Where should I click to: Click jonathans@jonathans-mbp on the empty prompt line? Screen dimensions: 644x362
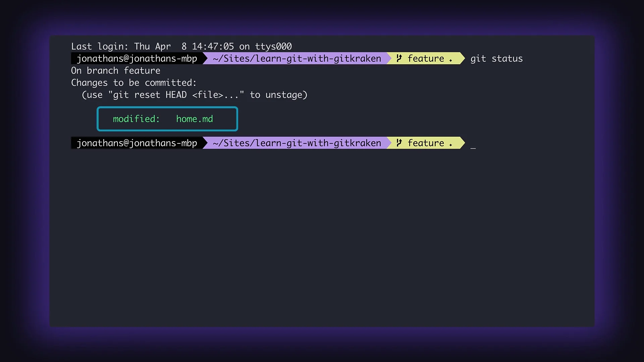click(x=137, y=143)
